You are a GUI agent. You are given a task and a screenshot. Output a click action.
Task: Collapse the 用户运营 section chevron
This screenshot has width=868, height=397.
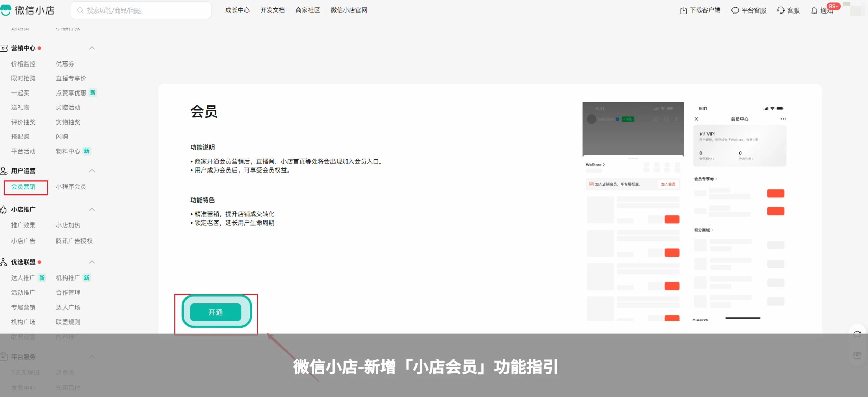click(x=92, y=171)
